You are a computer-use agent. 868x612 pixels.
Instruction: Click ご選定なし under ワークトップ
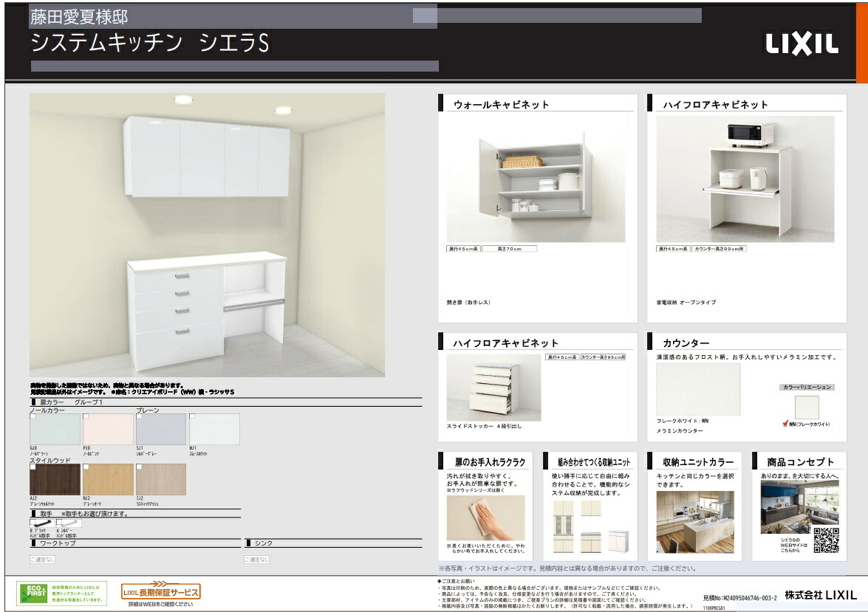click(x=43, y=560)
